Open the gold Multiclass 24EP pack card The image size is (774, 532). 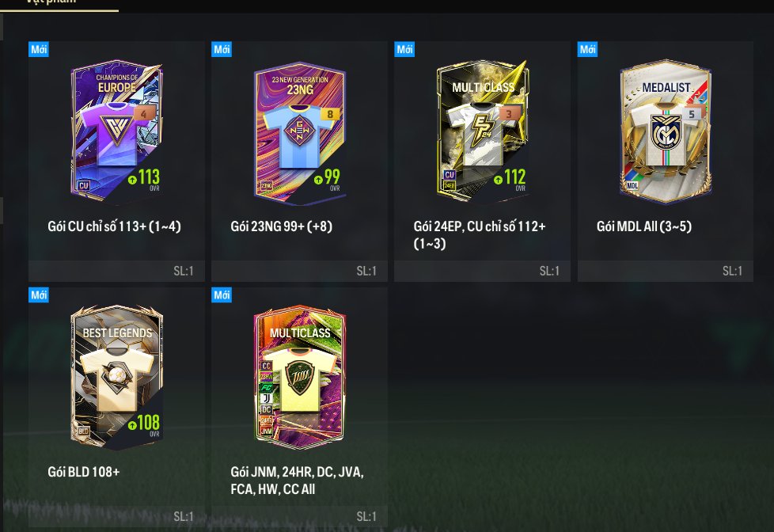pos(483,131)
